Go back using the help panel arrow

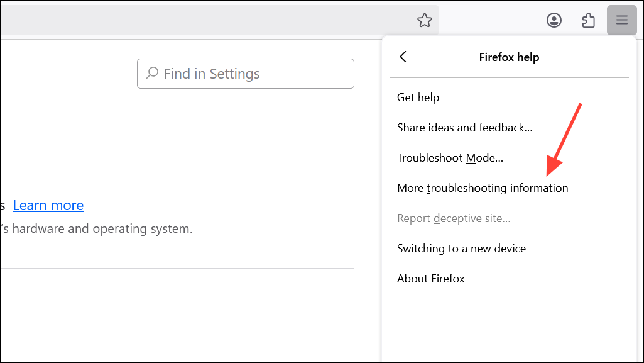(403, 57)
